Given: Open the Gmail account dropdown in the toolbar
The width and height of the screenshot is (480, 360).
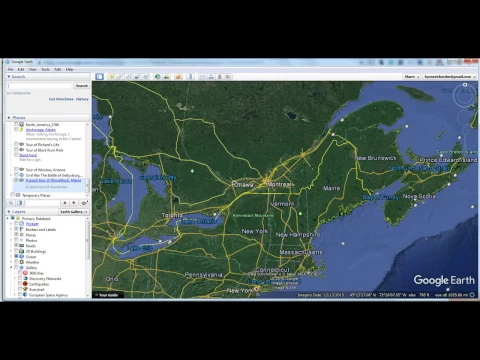Looking at the screenshot, I should click(x=450, y=77).
